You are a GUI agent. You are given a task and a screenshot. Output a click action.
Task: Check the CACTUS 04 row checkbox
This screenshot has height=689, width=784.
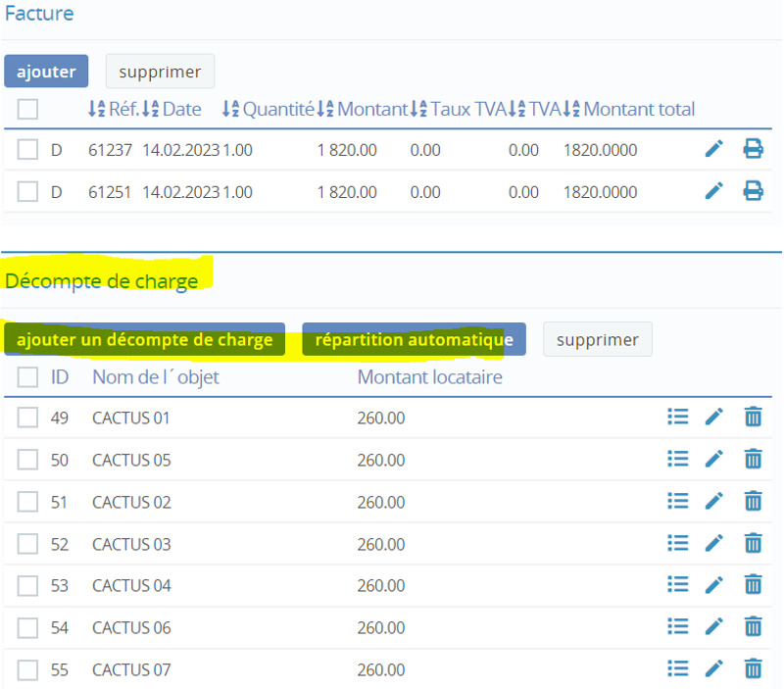click(x=28, y=585)
